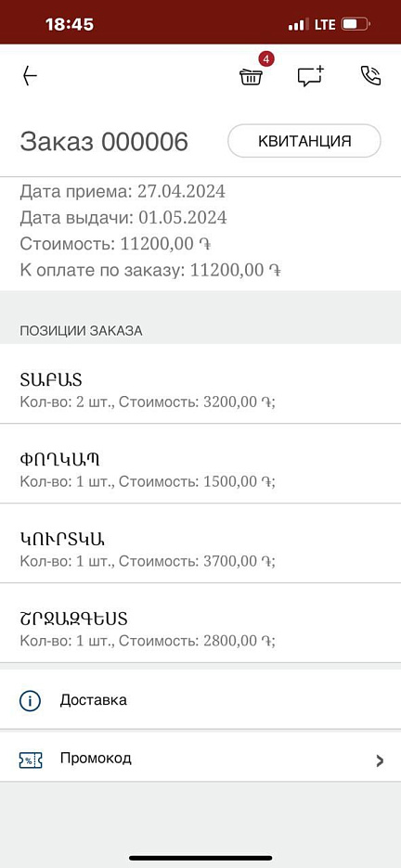
Task: Open the shopping basket icon
Action: [251, 76]
